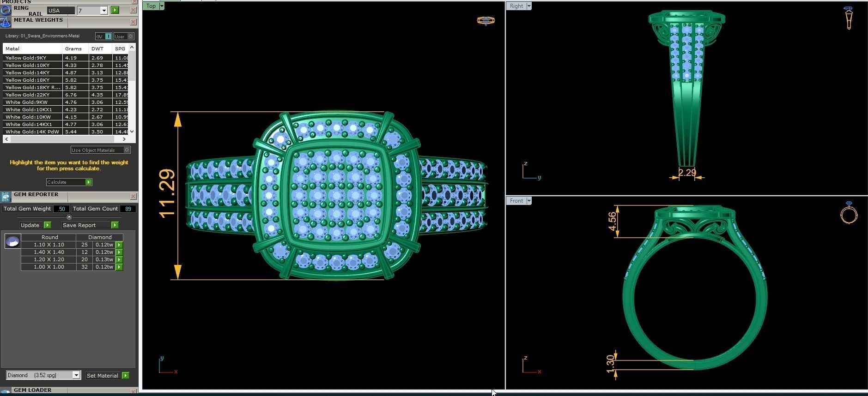Click green arrow next to Save Report

pyautogui.click(x=115, y=225)
